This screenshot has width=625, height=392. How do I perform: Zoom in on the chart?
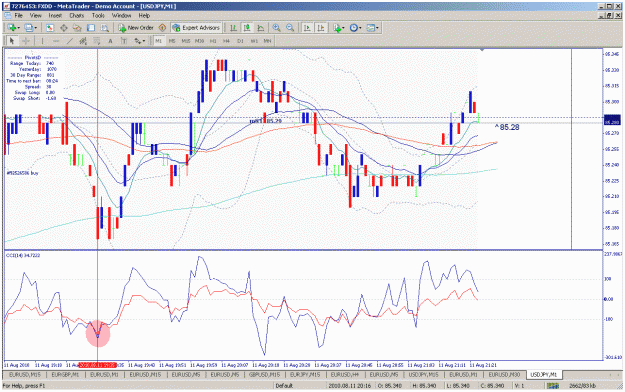click(x=276, y=28)
